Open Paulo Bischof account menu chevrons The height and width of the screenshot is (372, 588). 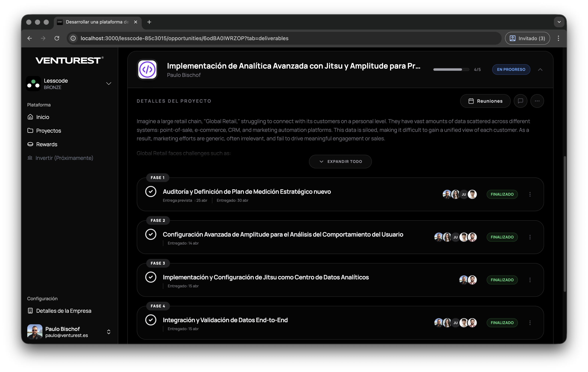point(109,332)
